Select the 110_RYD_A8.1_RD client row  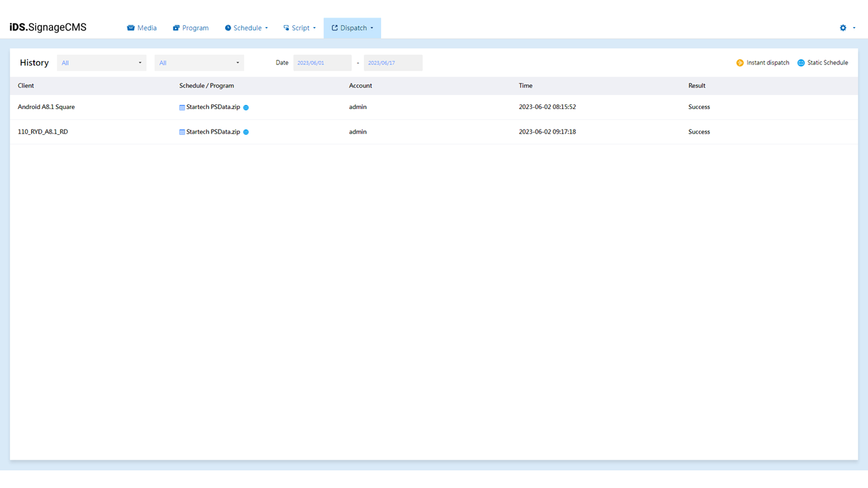[43, 131]
